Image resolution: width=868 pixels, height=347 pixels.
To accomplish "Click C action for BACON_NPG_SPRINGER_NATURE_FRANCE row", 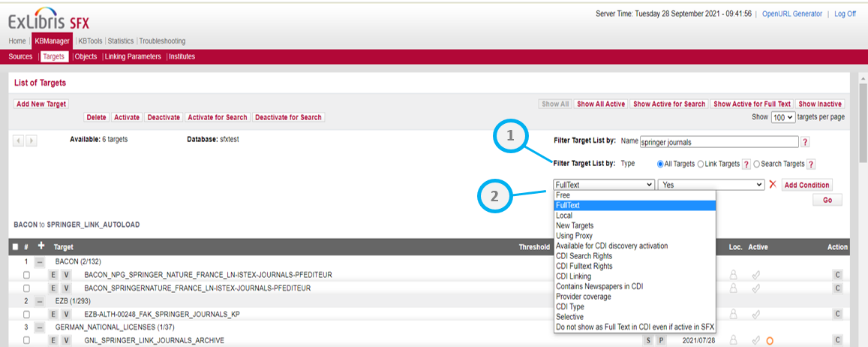I will (x=837, y=275).
